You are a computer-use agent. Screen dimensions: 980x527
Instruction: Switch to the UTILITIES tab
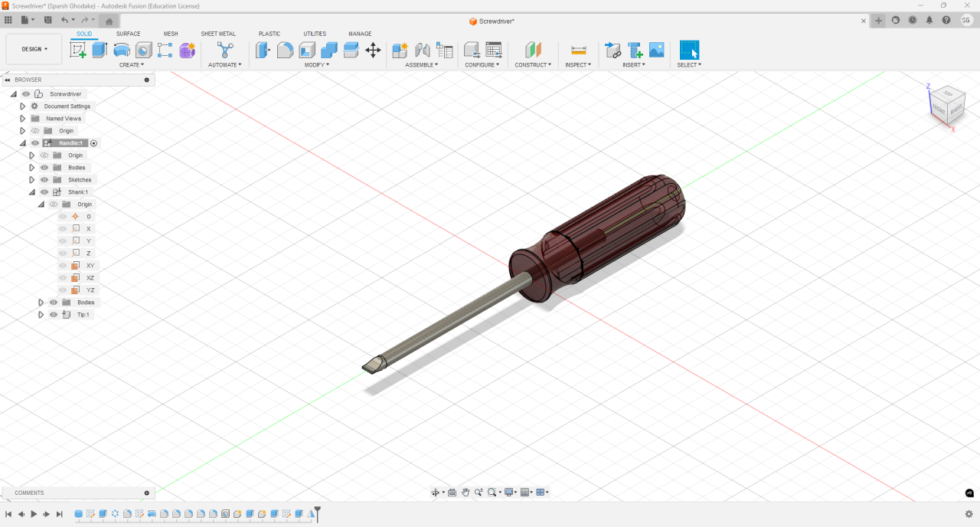click(x=315, y=34)
